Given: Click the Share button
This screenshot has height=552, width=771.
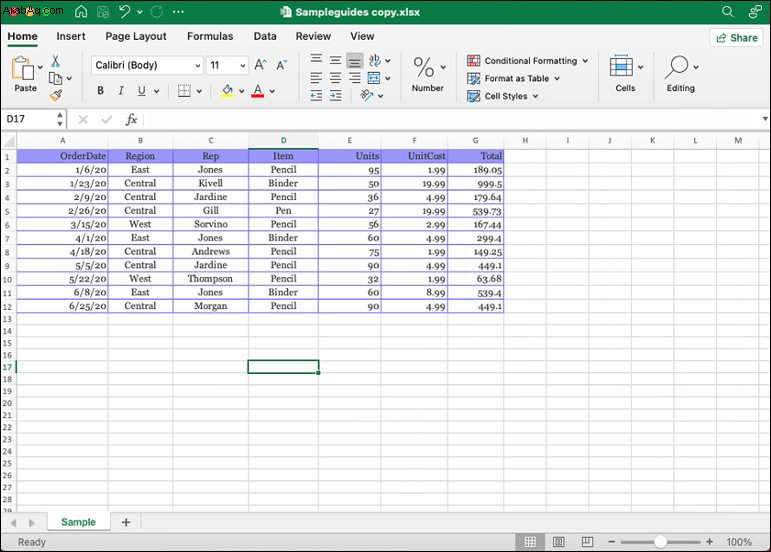Looking at the screenshot, I should 737,38.
